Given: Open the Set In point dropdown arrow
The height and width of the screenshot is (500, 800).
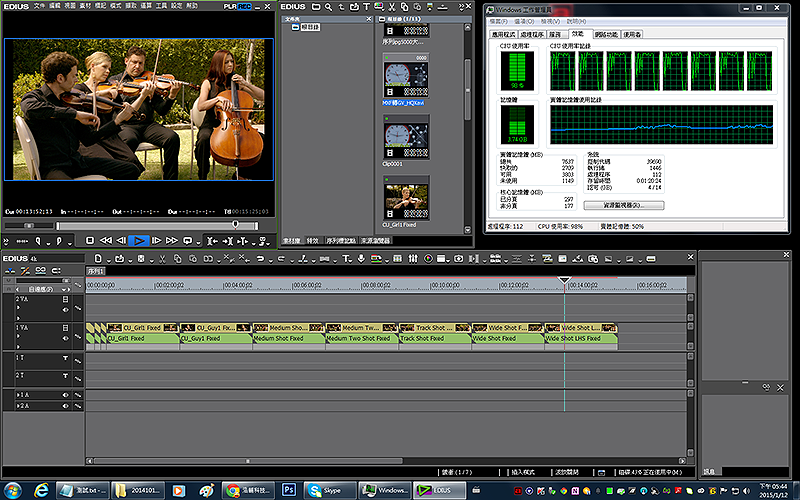Looking at the screenshot, I should [48, 243].
